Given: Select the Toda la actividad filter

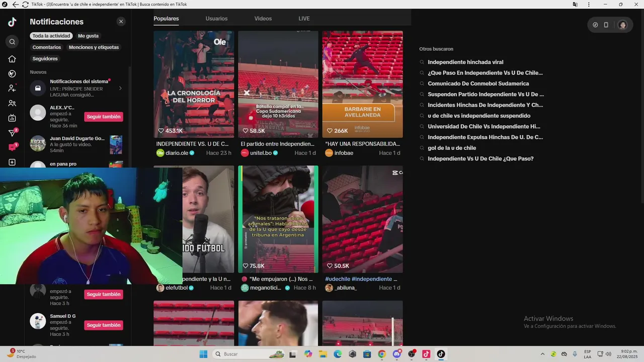Looking at the screenshot, I should tap(51, 36).
